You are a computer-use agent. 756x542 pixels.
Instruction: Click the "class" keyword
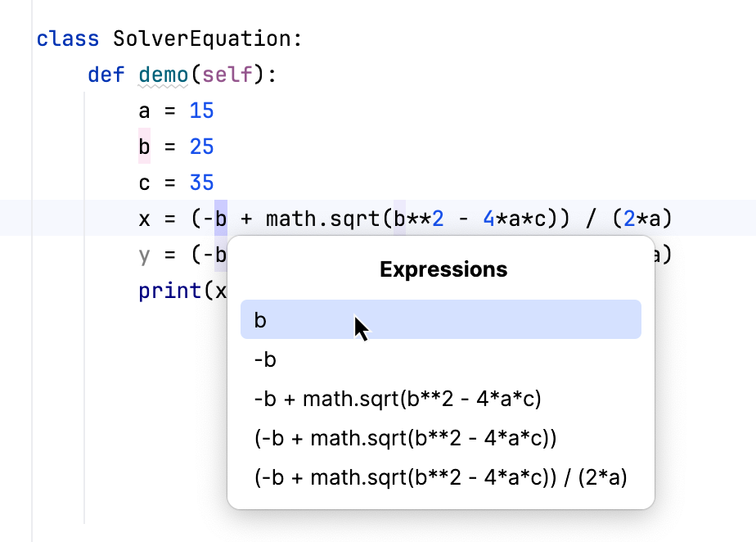coord(68,38)
